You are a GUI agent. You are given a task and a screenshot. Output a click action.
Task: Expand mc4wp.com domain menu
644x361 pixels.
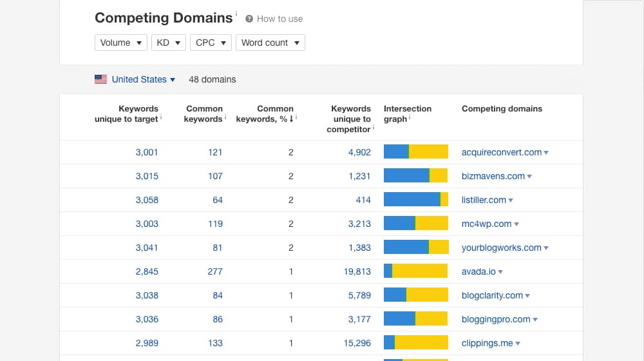coord(516,224)
